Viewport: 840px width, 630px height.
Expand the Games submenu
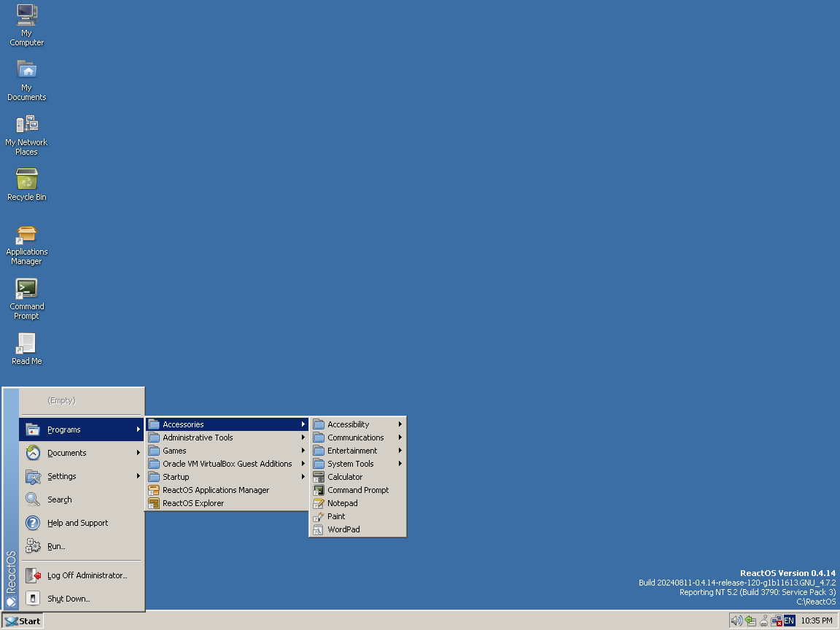pyautogui.click(x=227, y=451)
